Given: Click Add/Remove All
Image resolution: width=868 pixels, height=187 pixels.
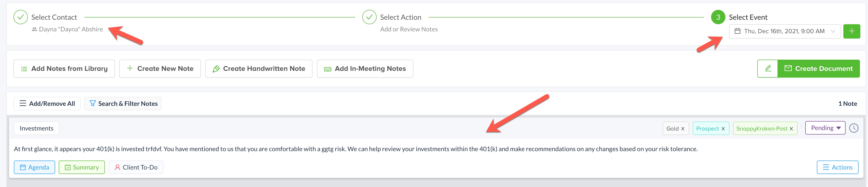Looking at the screenshot, I should pos(47,104).
